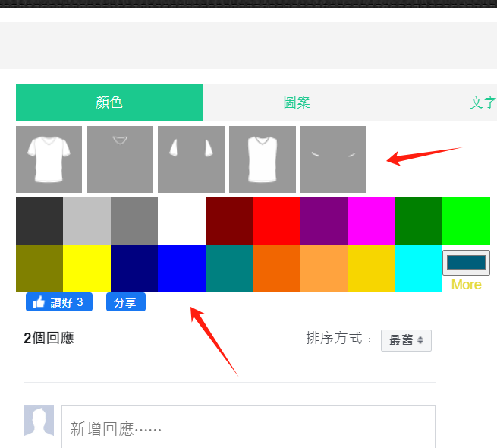This screenshot has height=448, width=497.
Task: Select the collar part thumbnail
Action: [120, 159]
